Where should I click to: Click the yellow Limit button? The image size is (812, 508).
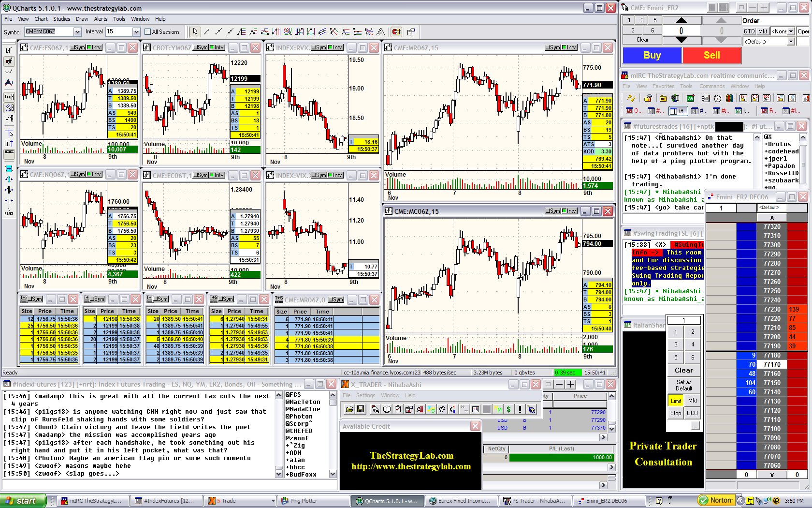676,401
